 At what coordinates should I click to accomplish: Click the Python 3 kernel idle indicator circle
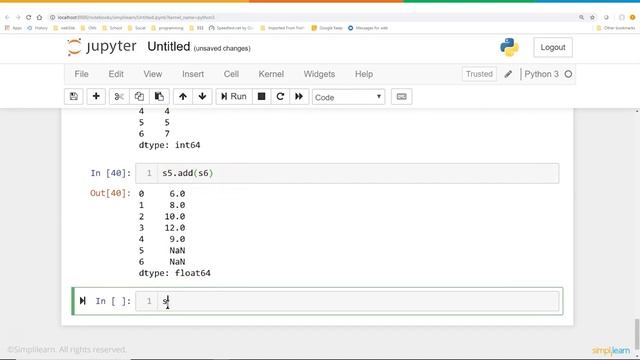568,74
